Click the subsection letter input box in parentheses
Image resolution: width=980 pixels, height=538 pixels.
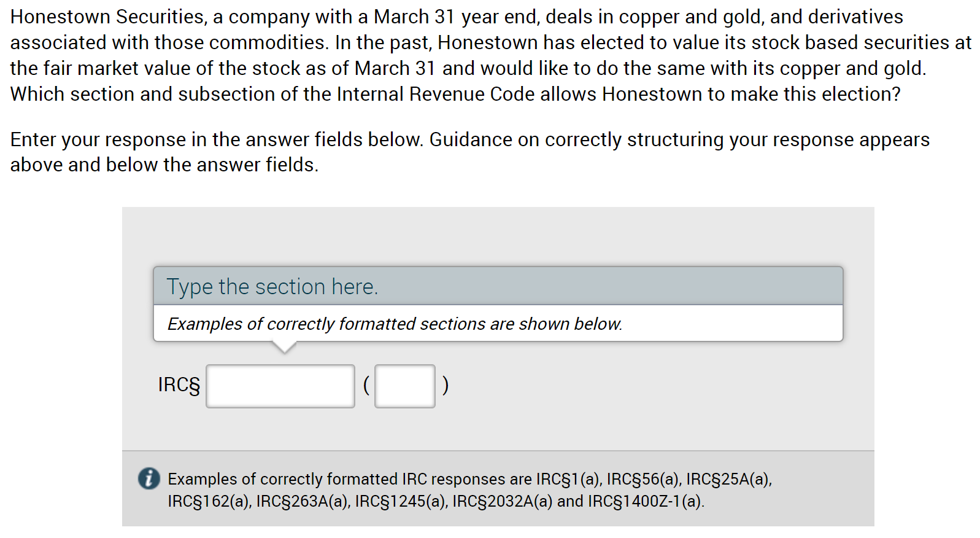click(x=405, y=386)
